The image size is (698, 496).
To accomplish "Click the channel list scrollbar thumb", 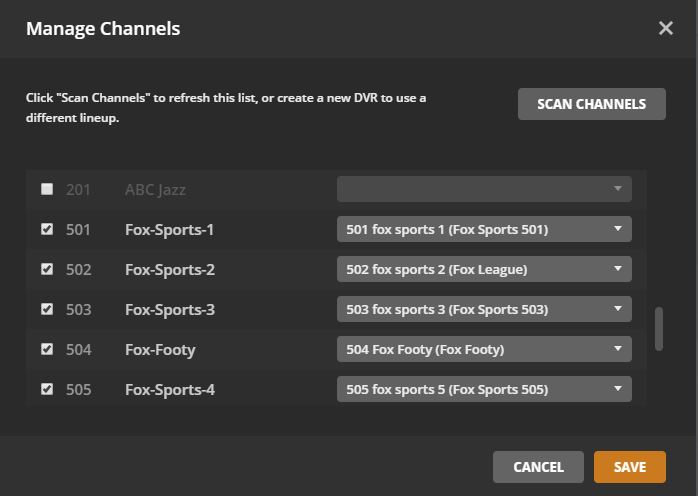I will click(658, 329).
